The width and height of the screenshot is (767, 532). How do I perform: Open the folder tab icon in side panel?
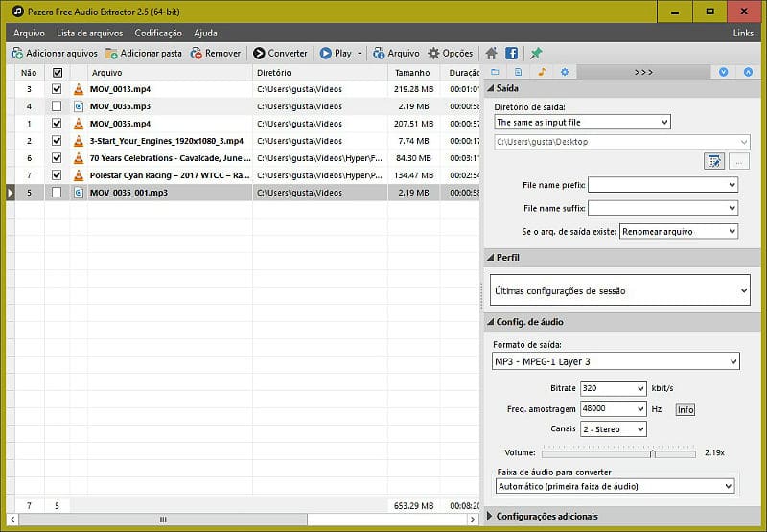(x=495, y=72)
